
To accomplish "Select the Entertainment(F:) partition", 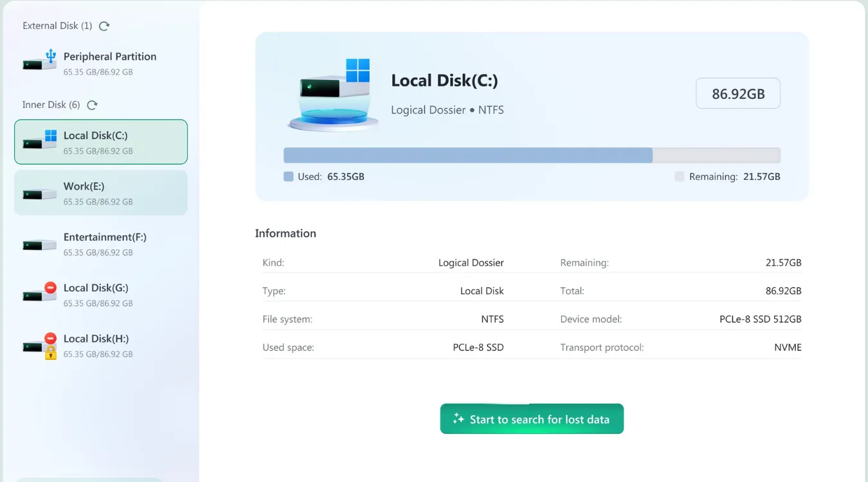I will [x=100, y=244].
